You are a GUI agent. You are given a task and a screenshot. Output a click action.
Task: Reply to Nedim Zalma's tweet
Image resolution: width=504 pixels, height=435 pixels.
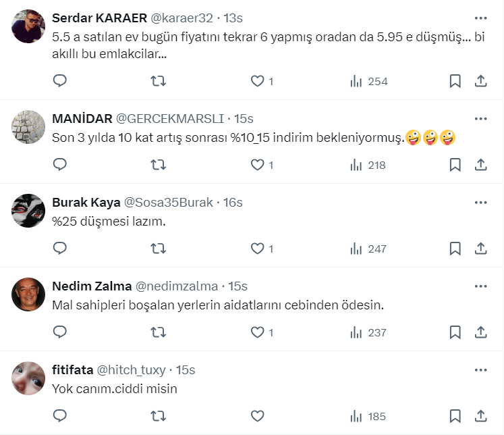pyautogui.click(x=60, y=332)
